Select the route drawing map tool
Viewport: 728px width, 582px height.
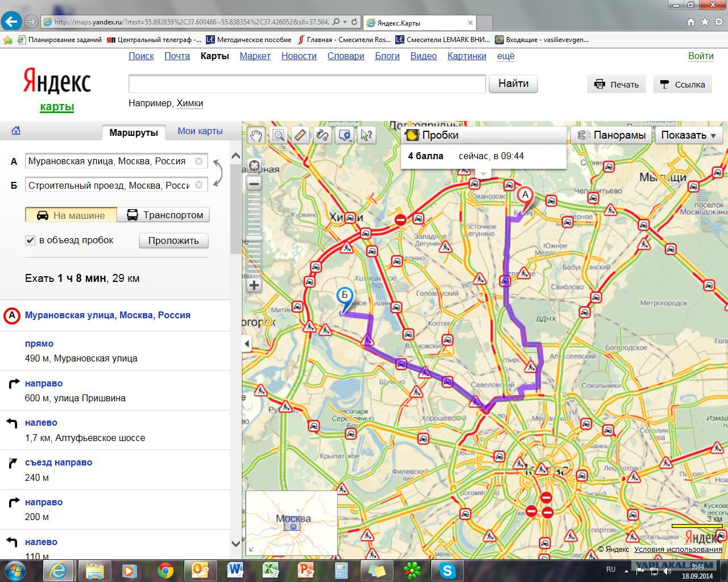coord(322,135)
